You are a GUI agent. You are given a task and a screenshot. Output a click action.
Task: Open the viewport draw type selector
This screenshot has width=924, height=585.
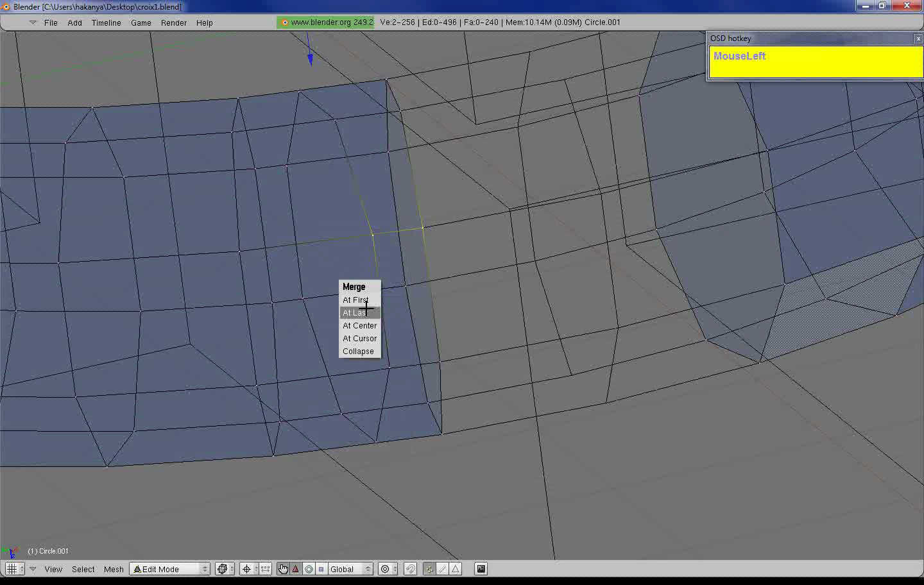click(225, 569)
